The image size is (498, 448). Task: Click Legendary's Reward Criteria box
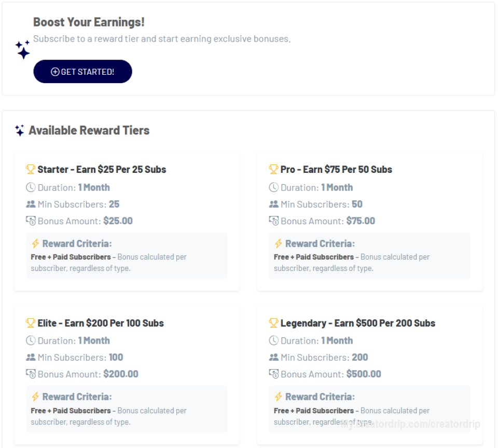[369, 410]
